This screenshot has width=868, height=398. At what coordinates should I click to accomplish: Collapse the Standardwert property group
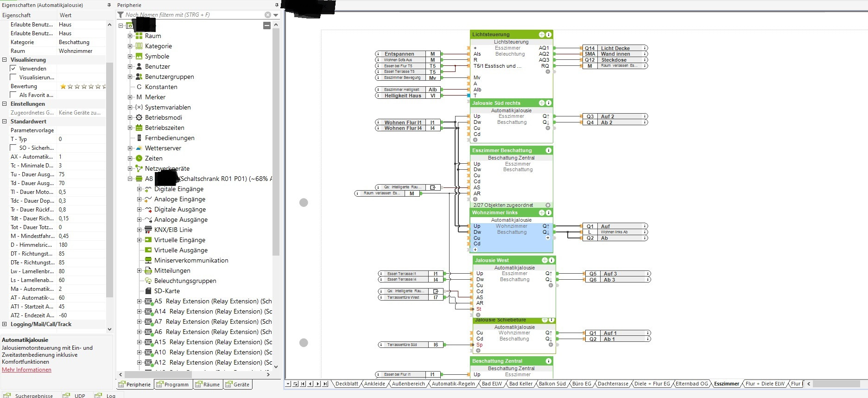[x=5, y=122]
